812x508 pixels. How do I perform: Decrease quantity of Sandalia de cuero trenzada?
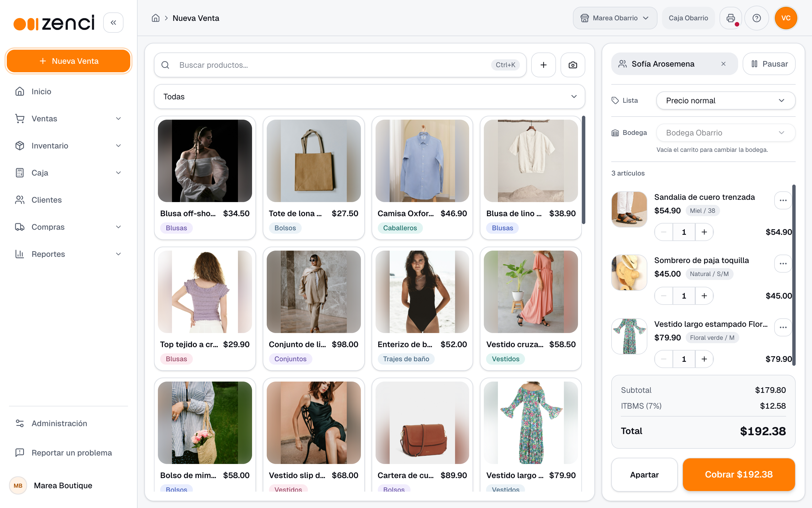point(663,232)
